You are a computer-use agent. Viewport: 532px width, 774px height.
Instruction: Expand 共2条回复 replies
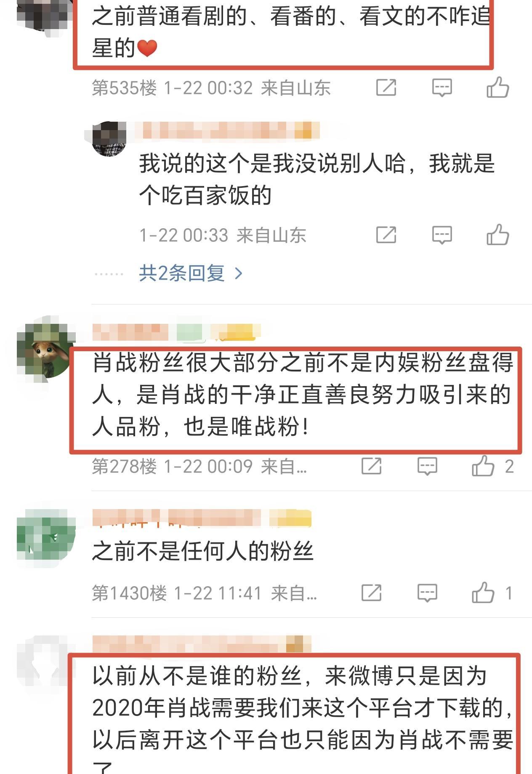point(182,273)
